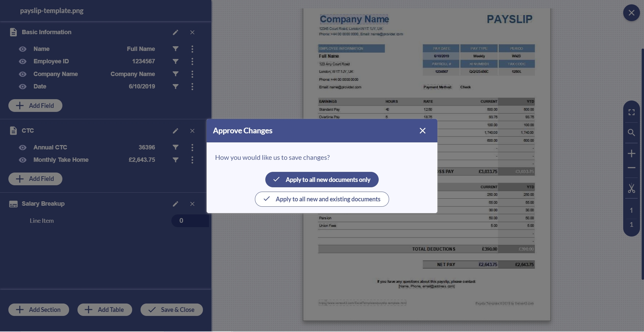Viewport: 644px width, 332px height.
Task: Close the Approve Changes dialog
Action: [423, 131]
